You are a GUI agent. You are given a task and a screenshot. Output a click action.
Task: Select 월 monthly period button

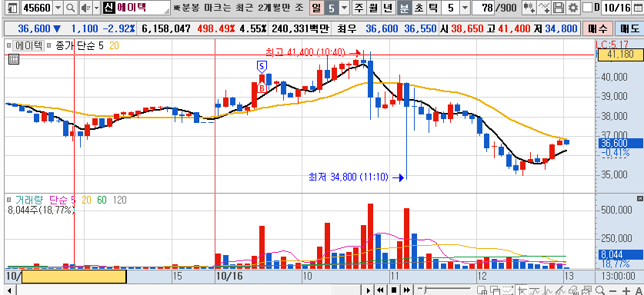click(373, 8)
